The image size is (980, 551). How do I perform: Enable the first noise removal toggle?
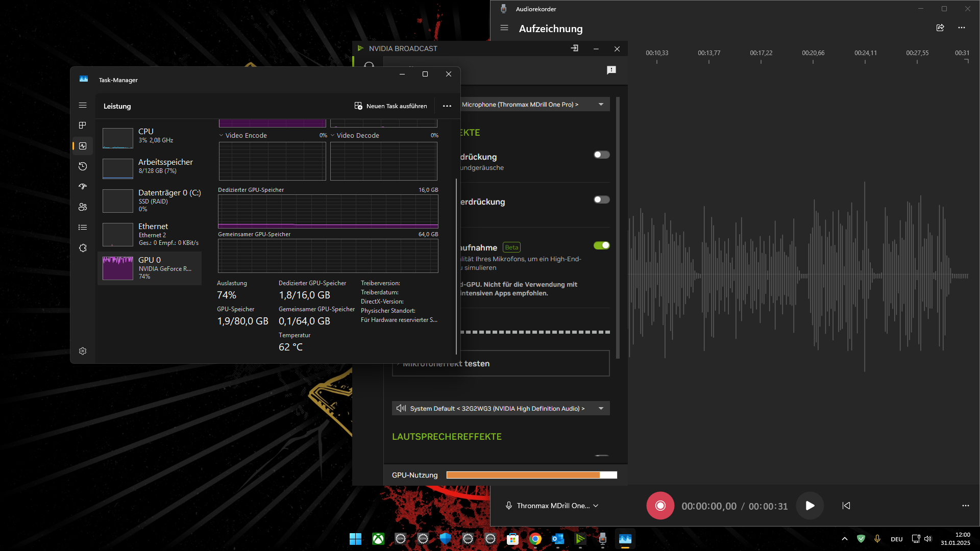pos(601,155)
